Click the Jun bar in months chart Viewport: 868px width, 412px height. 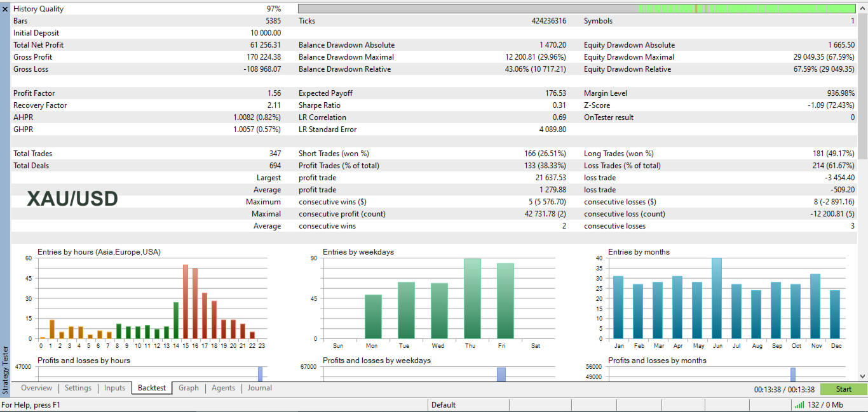[717, 298]
